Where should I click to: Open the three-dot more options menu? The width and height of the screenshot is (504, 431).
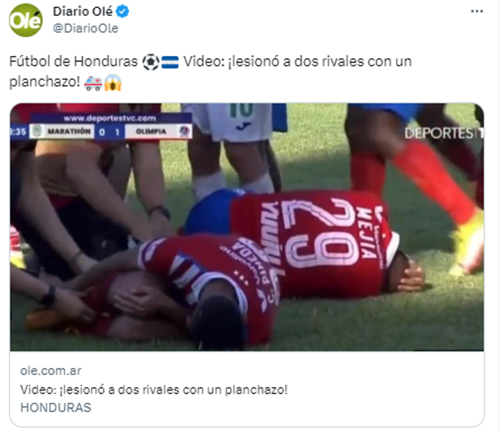[x=477, y=11]
